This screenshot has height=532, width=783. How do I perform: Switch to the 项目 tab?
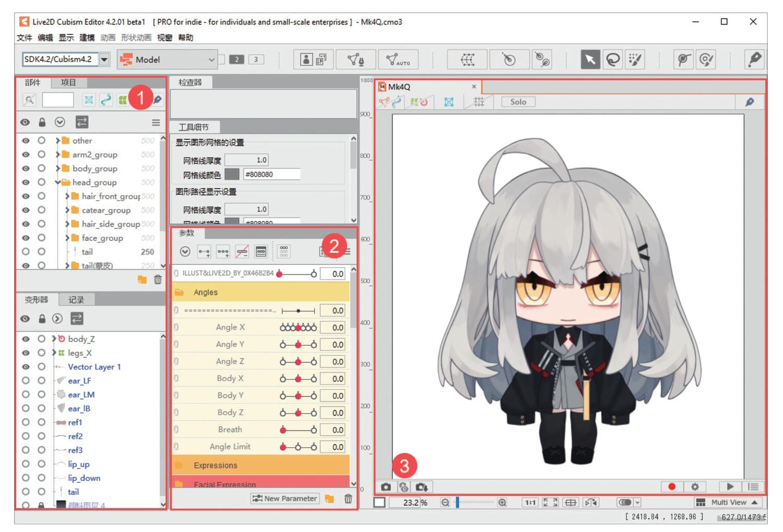tap(68, 82)
